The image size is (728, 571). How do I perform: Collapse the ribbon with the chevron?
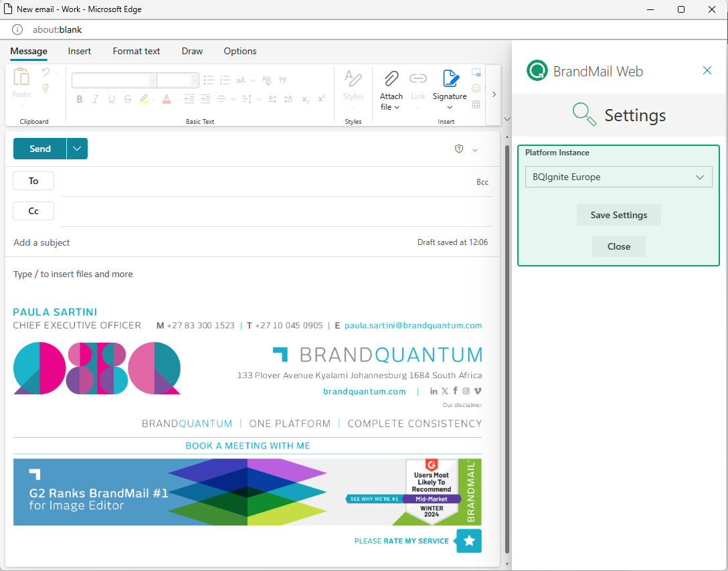pyautogui.click(x=507, y=119)
